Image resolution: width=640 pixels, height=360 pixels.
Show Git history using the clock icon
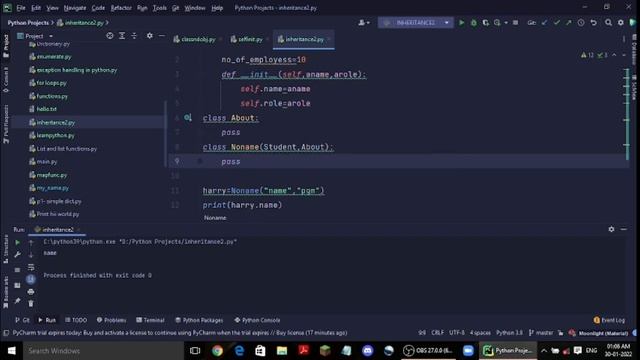click(x=581, y=23)
